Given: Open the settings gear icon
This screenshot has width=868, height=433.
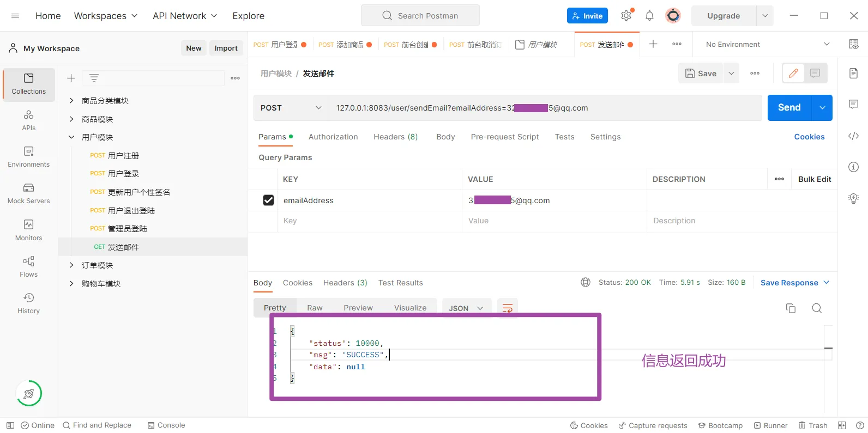Looking at the screenshot, I should tap(626, 16).
